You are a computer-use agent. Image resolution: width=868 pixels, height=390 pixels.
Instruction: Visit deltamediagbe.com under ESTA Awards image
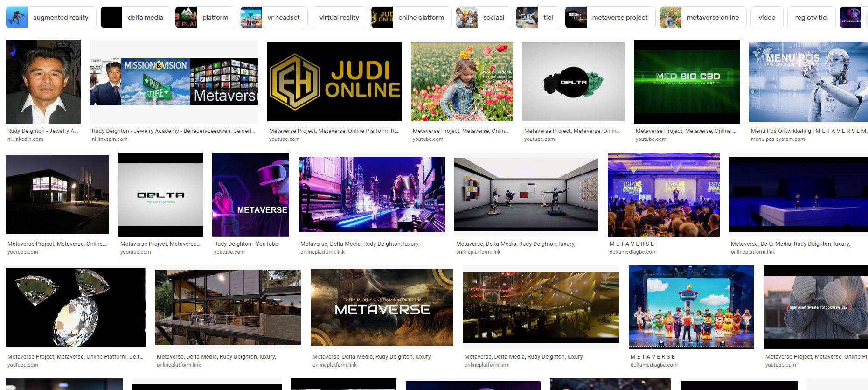click(x=633, y=252)
